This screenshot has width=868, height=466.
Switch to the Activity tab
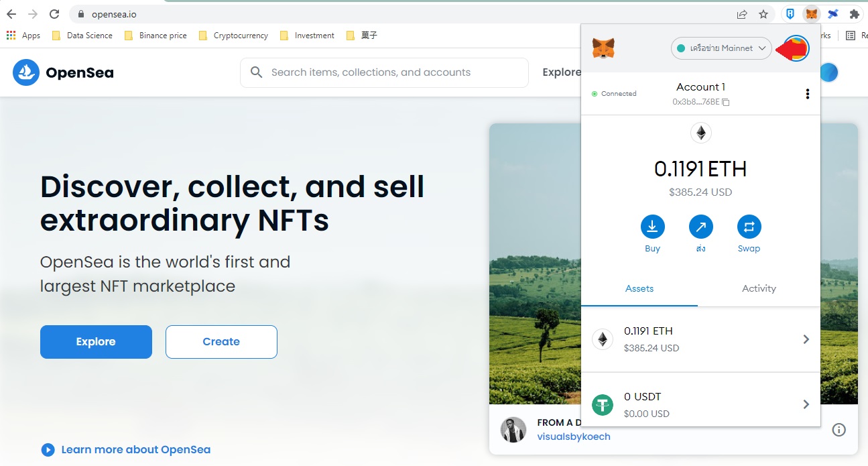(759, 288)
